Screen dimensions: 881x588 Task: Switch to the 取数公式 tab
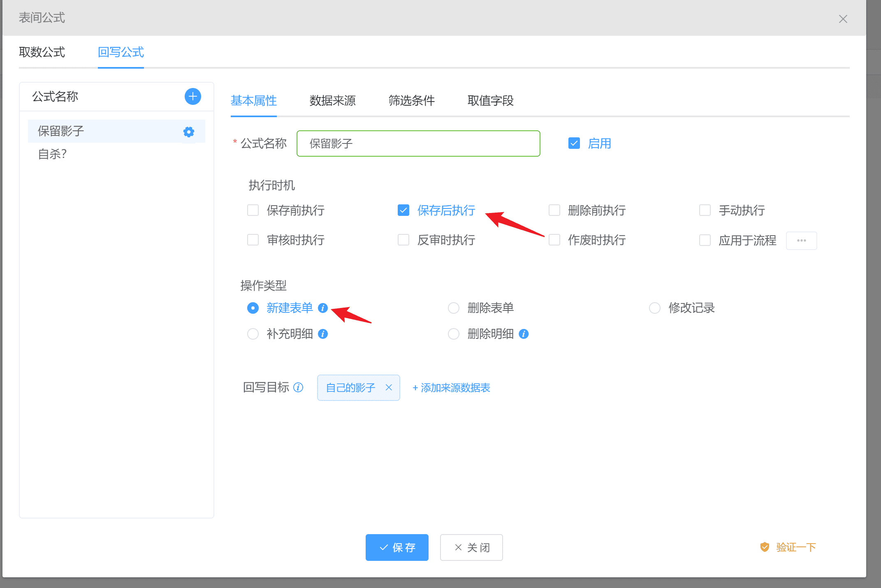tap(42, 52)
